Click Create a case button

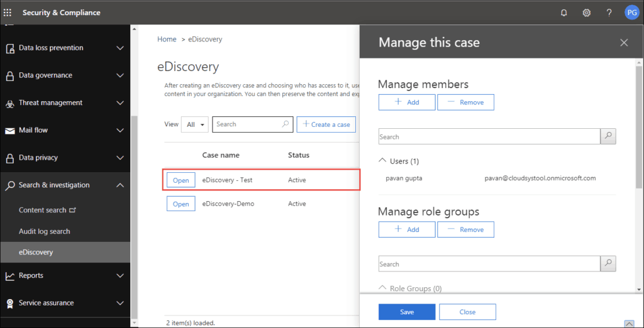pos(326,124)
